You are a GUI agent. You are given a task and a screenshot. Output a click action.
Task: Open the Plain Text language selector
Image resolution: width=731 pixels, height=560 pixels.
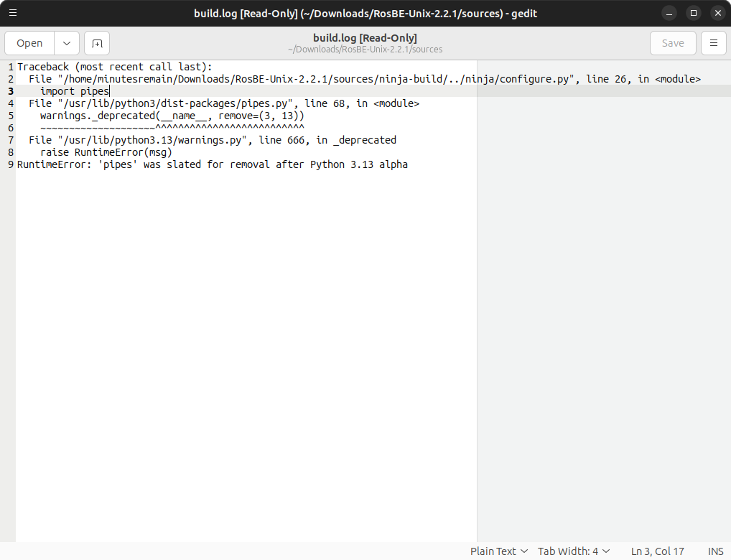[499, 551]
